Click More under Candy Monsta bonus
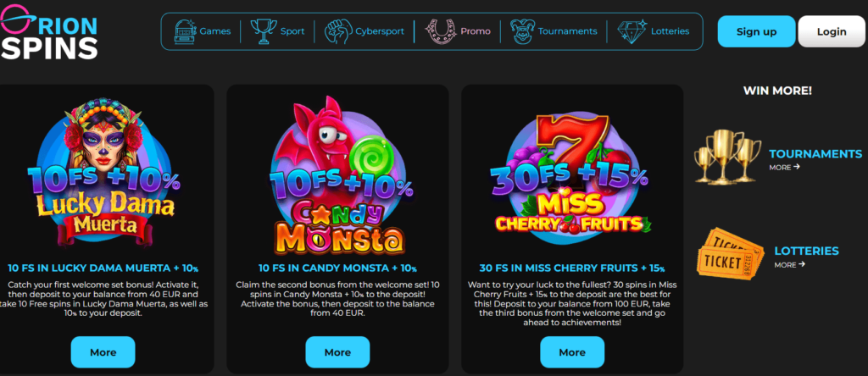This screenshot has height=376, width=868. tap(337, 352)
